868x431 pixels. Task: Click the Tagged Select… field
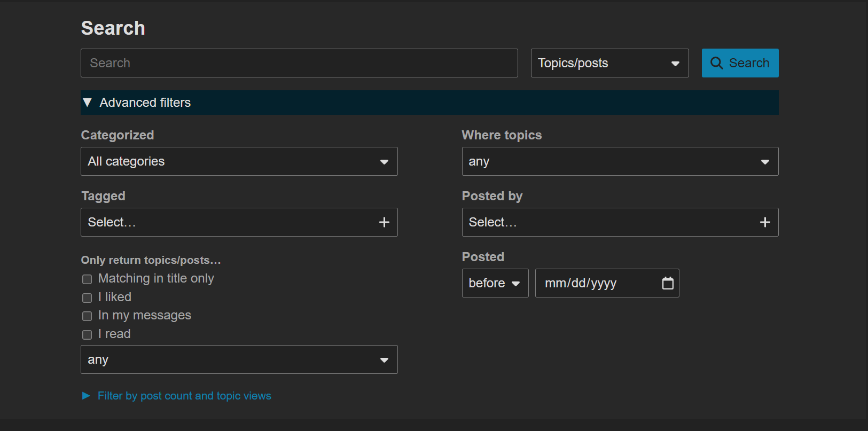pyautogui.click(x=224, y=222)
